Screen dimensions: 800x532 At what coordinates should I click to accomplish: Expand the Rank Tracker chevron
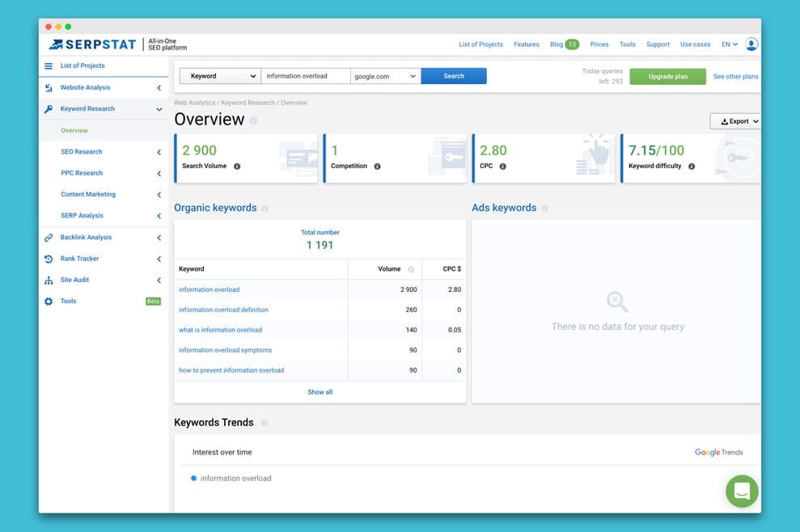click(x=159, y=259)
